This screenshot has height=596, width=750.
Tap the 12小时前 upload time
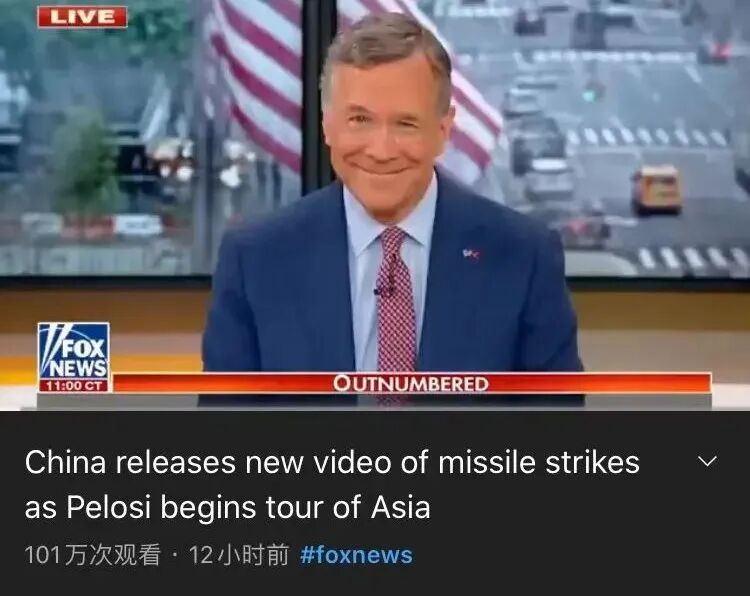(239, 555)
